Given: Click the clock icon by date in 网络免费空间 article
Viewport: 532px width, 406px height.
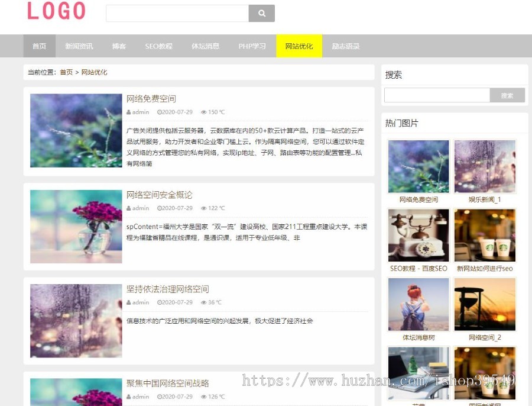Looking at the screenshot, I should click(159, 112).
